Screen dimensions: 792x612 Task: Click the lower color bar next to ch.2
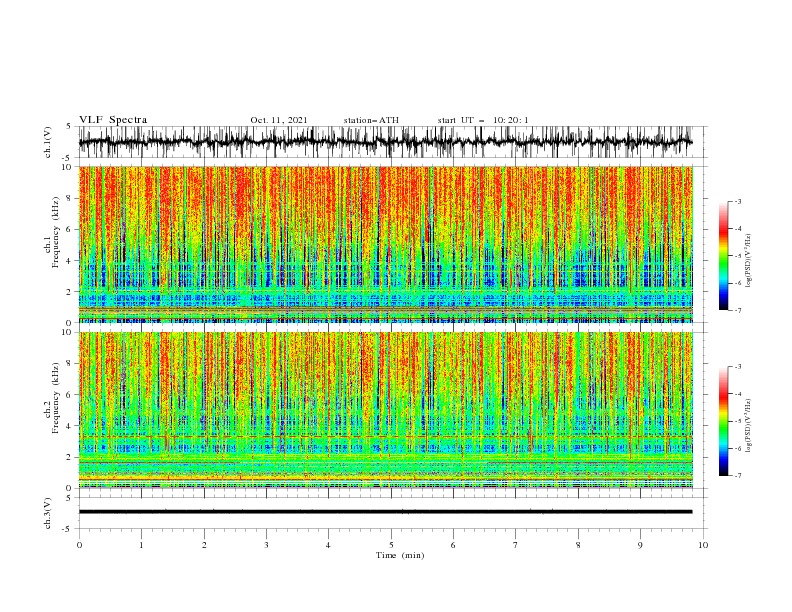tap(723, 421)
